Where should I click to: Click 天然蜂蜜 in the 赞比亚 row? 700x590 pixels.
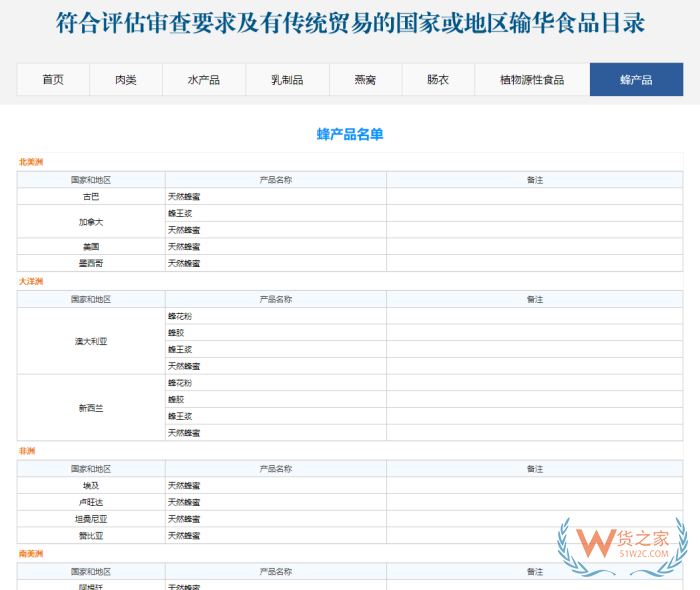[184, 536]
